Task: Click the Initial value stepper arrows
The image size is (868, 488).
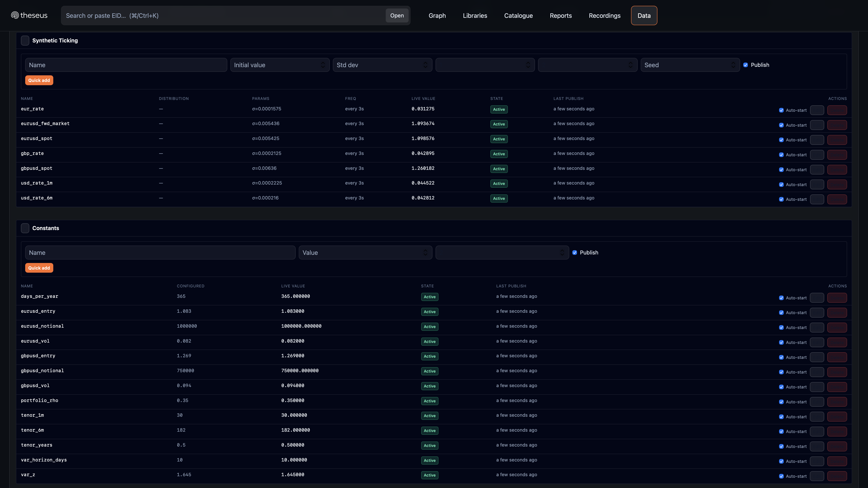Action: tap(323, 65)
